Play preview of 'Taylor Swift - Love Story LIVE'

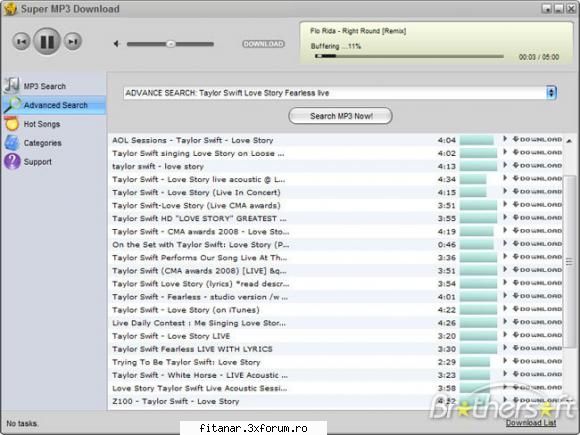[505, 335]
